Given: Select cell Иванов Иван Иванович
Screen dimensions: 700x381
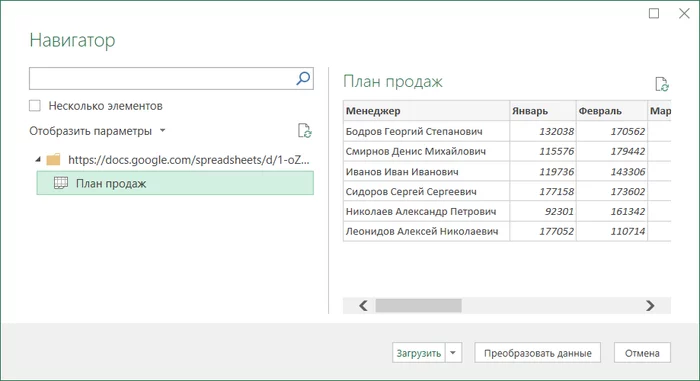Looking at the screenshot, I should pos(426,172).
